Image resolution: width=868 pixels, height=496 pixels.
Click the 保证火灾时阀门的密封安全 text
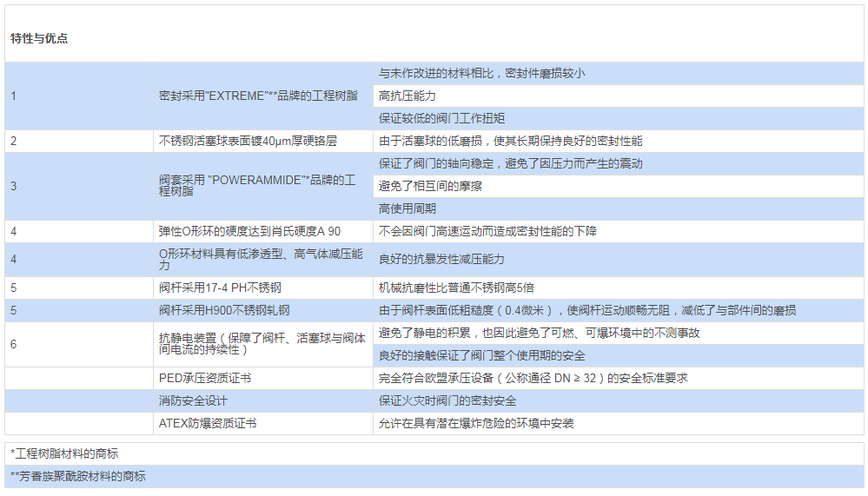(447, 400)
